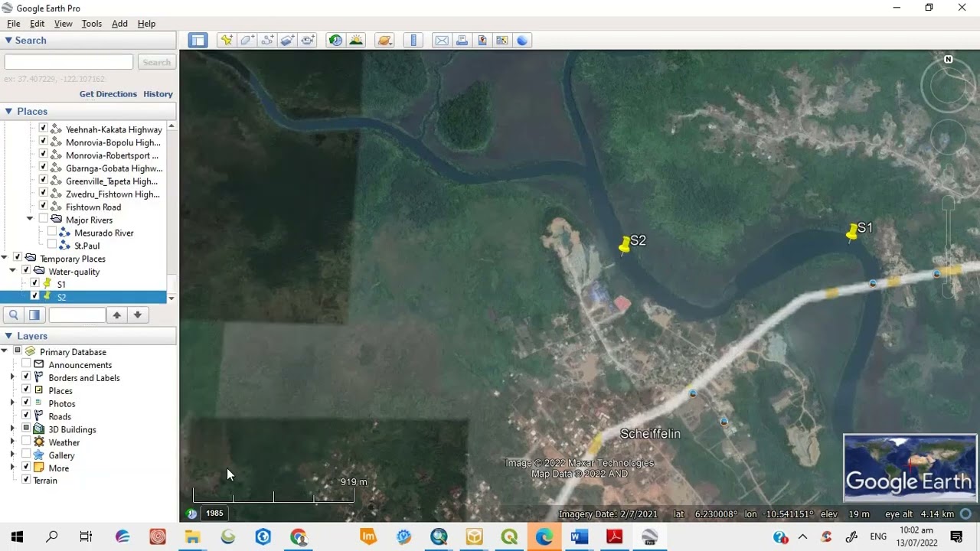Enable the Announcements layer checkbox
Image resolution: width=980 pixels, height=551 pixels.
(26, 364)
